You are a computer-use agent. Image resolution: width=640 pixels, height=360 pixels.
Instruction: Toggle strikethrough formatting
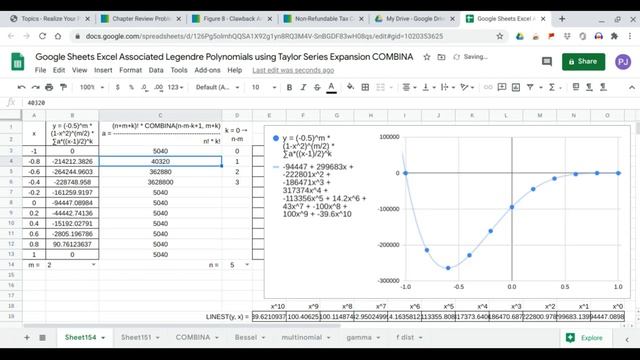(x=317, y=87)
